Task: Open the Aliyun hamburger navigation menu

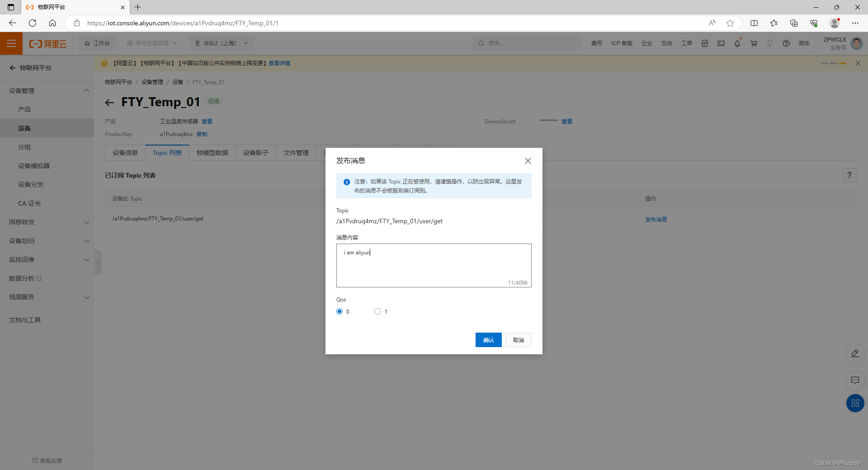Action: [x=11, y=43]
